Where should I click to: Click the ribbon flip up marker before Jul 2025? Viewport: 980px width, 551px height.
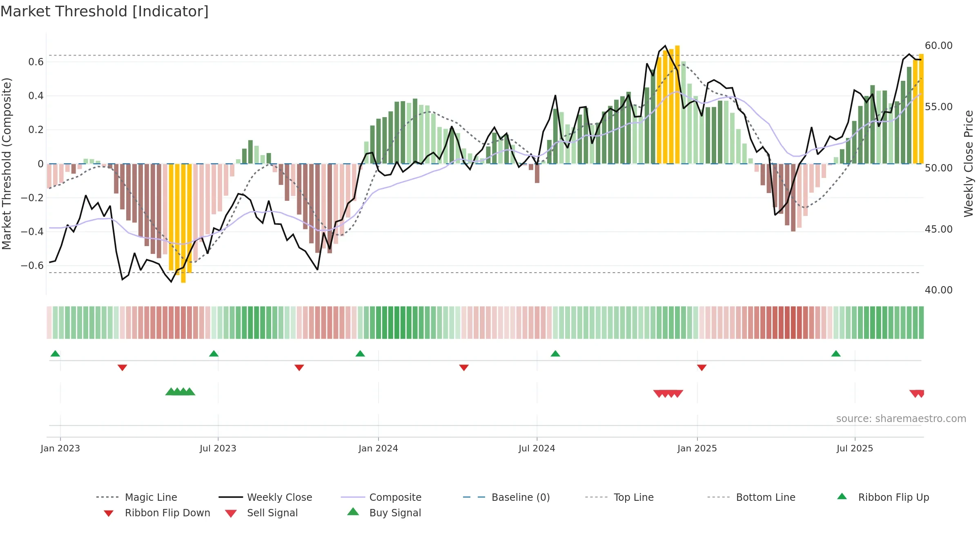[836, 353]
